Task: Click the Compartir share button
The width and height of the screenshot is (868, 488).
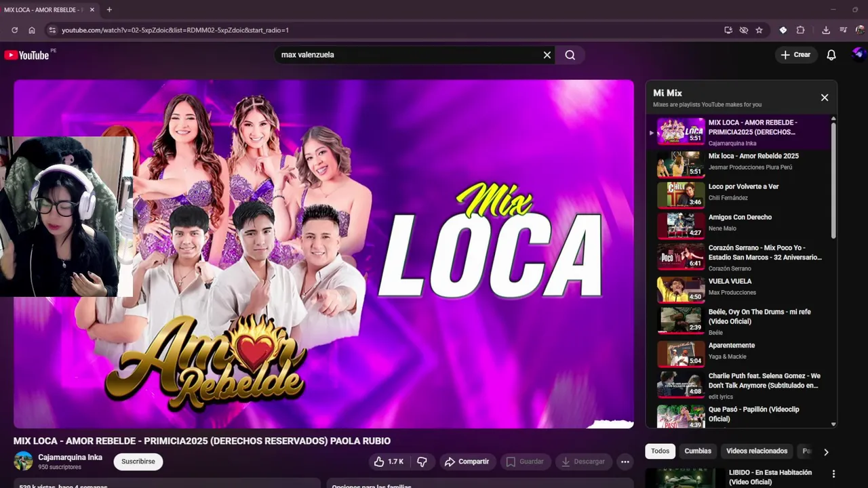Action: pos(467,462)
